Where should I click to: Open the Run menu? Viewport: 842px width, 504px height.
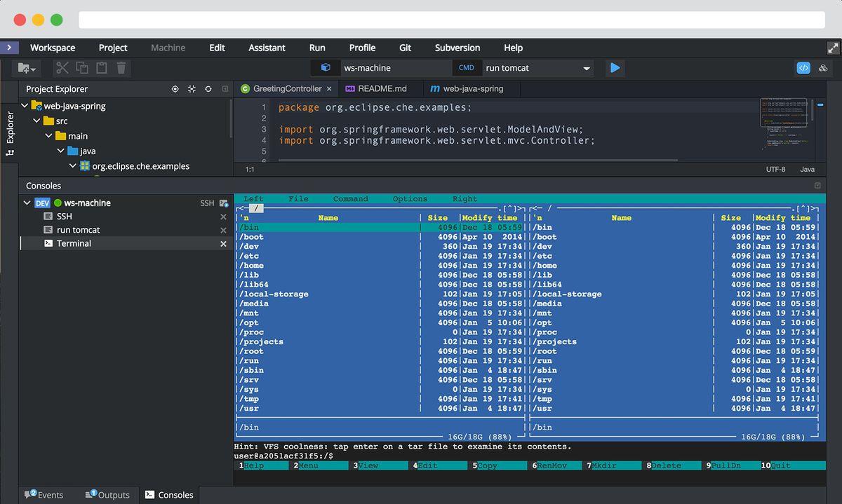(317, 48)
